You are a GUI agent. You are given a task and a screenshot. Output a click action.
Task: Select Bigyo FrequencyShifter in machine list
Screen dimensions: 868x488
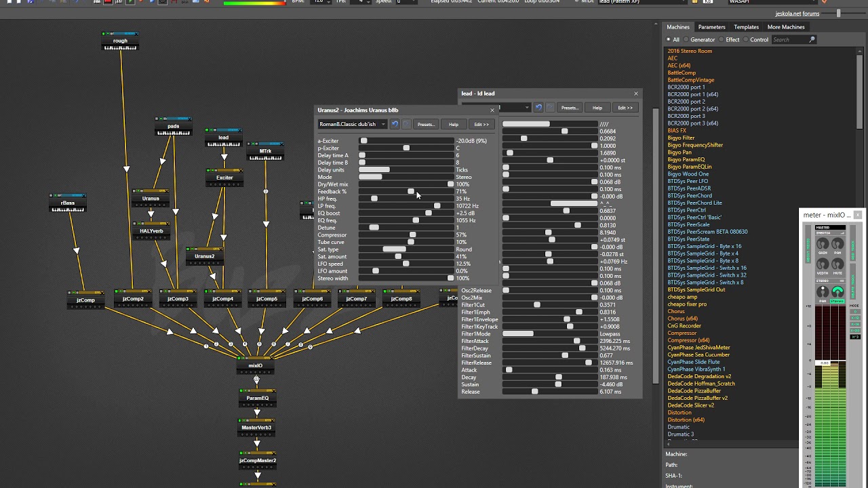[x=695, y=145]
